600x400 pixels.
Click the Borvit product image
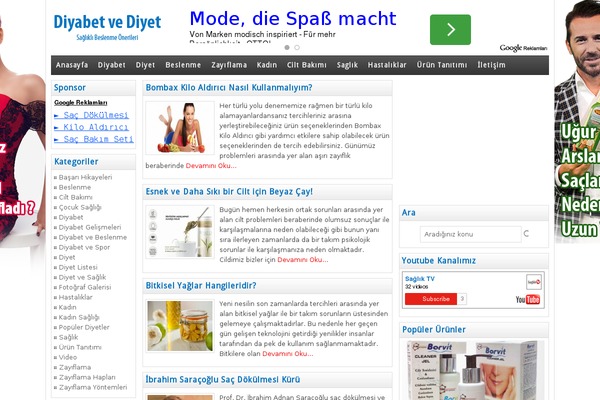pyautogui.click(x=474, y=370)
